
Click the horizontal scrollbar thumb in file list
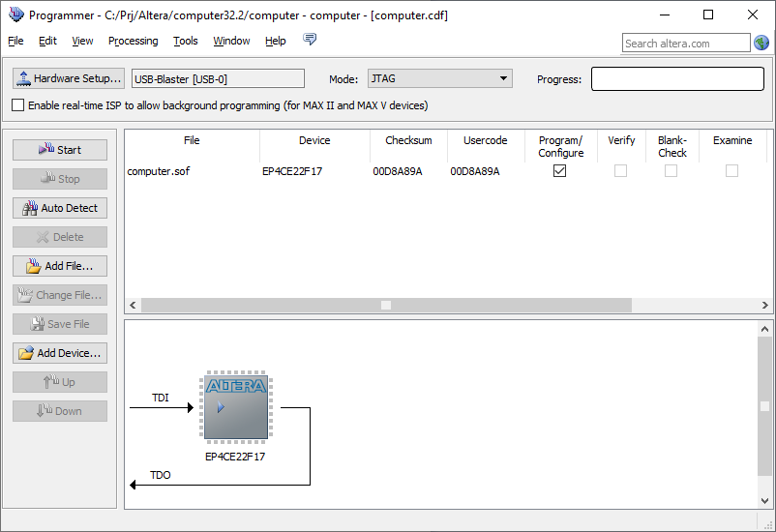[386, 305]
